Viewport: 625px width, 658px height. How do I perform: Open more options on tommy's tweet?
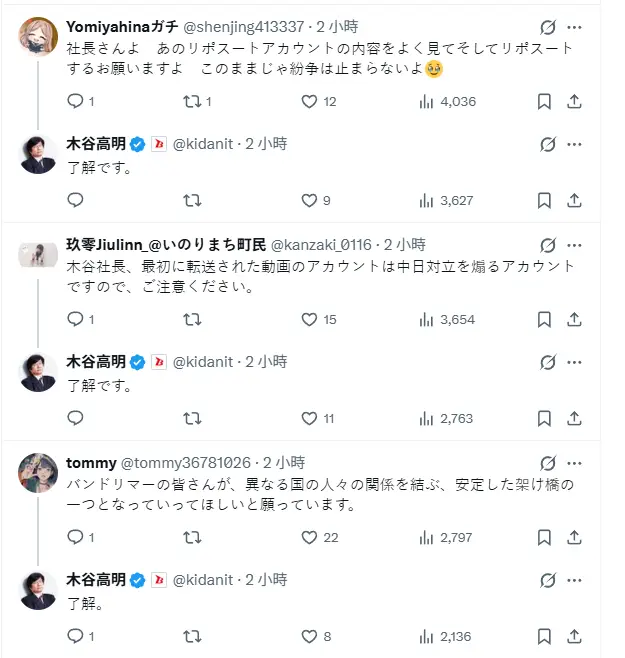(574, 463)
